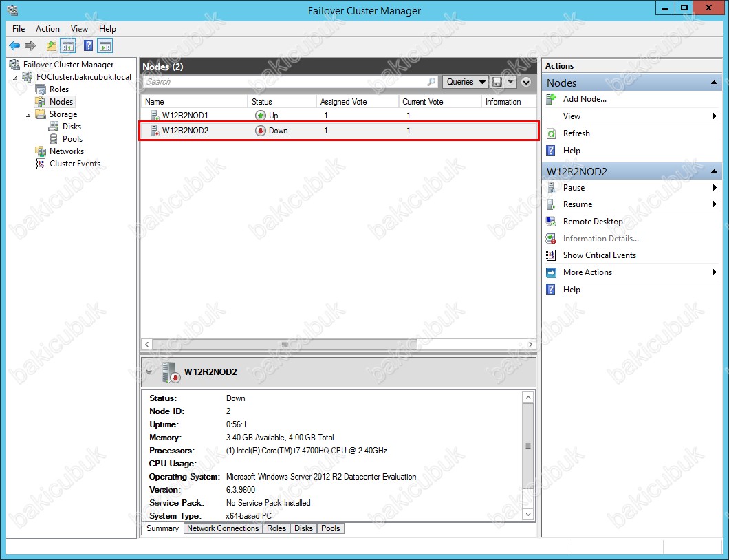Viewport: 729px width, 560px height.
Task: Click the More Actions arrow icon
Action: click(552, 272)
